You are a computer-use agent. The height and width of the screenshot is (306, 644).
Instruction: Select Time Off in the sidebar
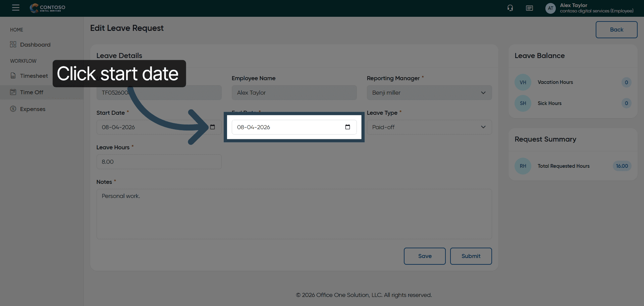32,92
